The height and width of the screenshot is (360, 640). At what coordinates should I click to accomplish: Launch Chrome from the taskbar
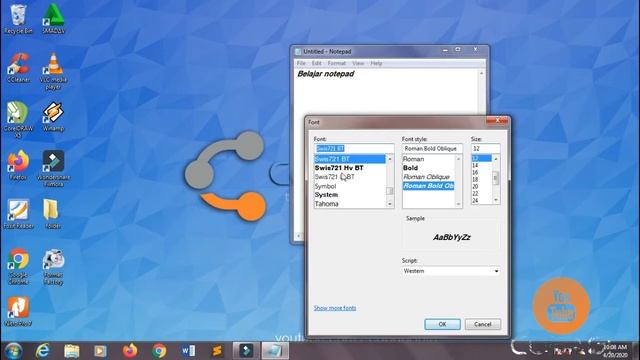click(x=159, y=351)
